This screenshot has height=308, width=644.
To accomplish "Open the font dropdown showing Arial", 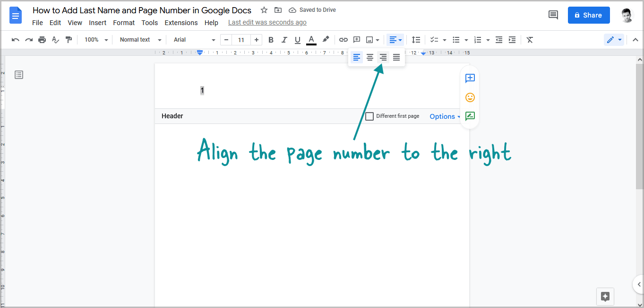I will click(x=193, y=40).
